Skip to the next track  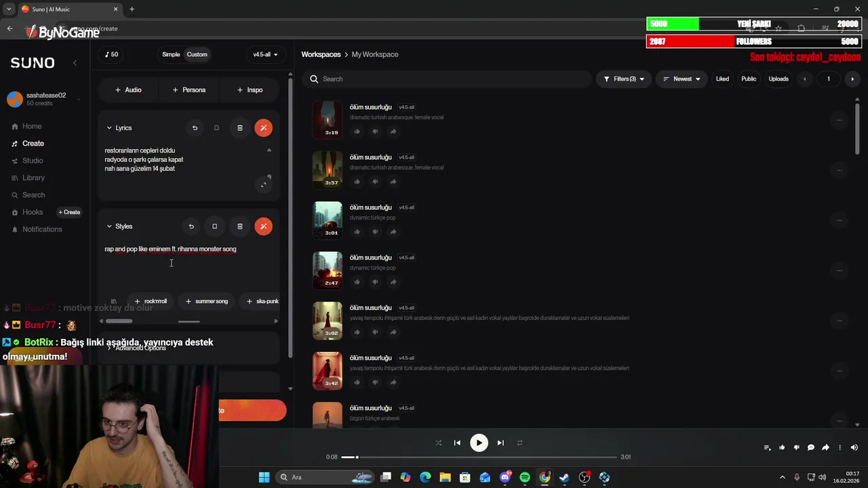tap(500, 443)
